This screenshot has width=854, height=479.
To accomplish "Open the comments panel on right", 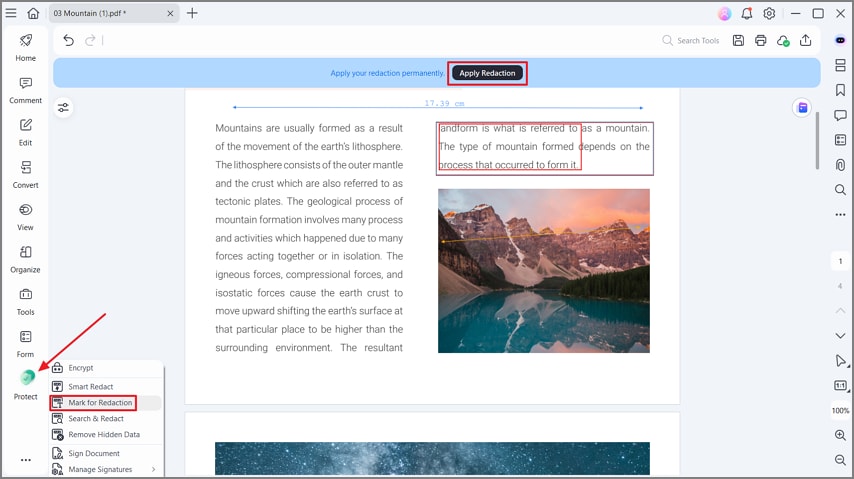I will point(840,115).
